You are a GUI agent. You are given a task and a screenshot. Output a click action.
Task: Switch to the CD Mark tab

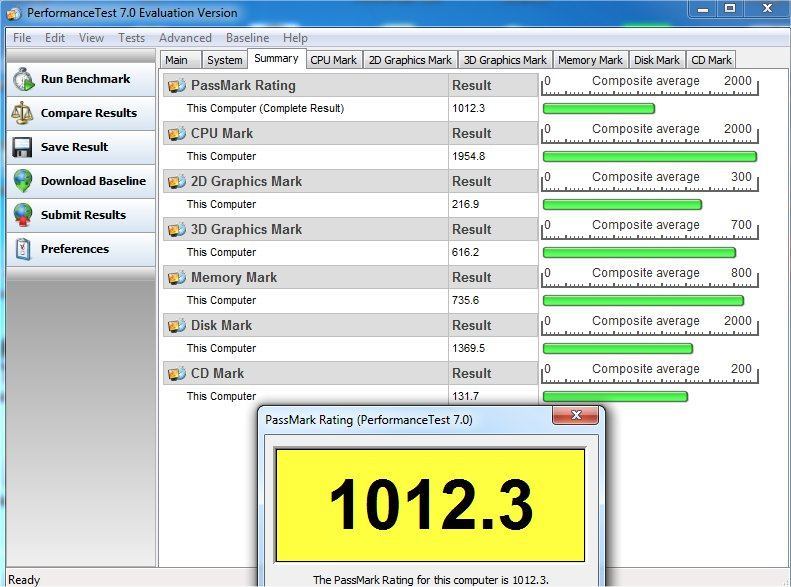click(711, 60)
